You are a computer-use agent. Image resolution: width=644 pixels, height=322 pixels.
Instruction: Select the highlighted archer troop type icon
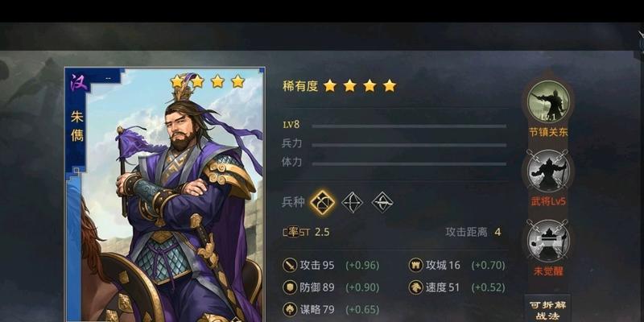tap(322, 203)
